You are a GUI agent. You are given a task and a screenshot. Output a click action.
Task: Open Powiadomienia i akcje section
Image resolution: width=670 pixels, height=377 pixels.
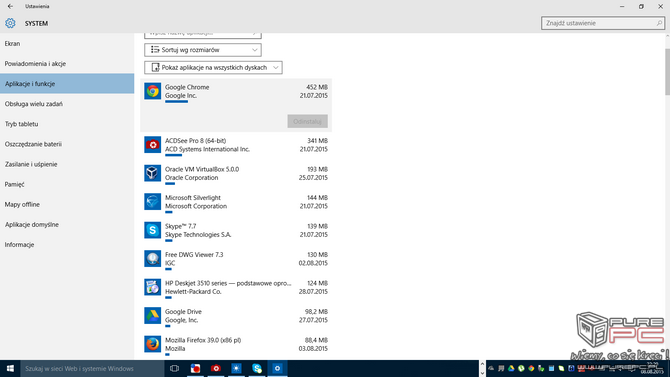pos(67,64)
